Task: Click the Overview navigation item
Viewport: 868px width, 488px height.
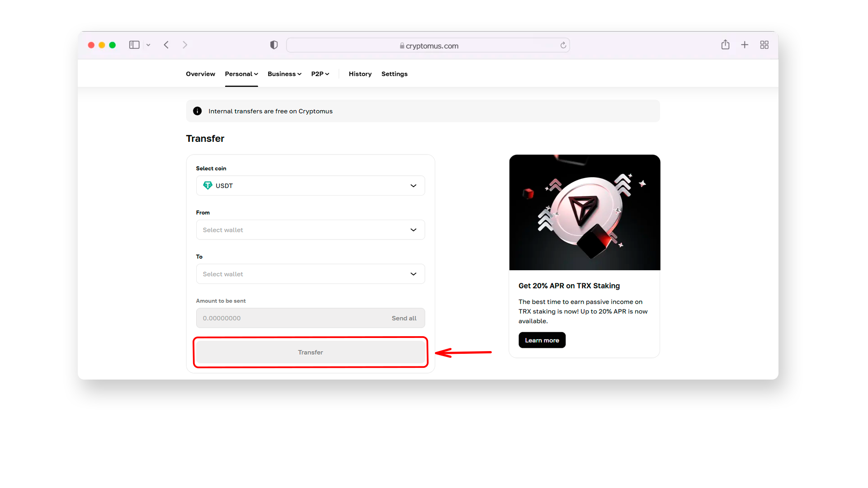Action: [x=200, y=74]
